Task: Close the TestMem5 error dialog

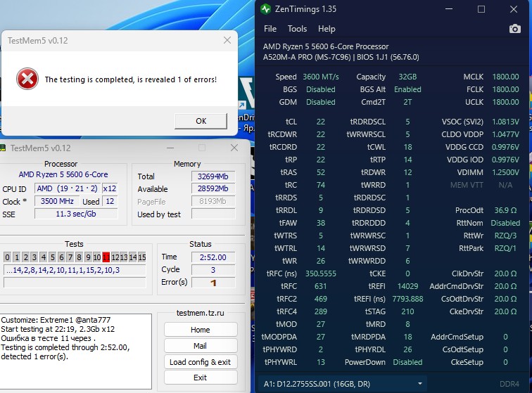Action: [x=227, y=40]
